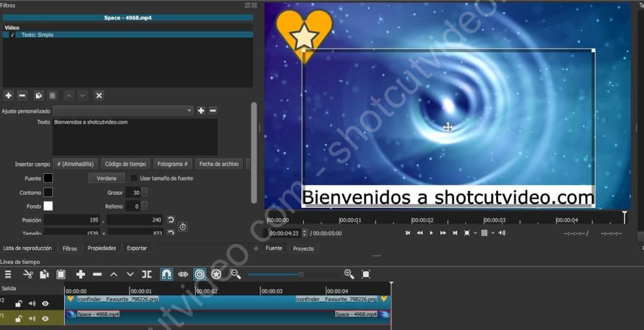
Task: Insert Fecha de archivo field
Action: (219, 164)
